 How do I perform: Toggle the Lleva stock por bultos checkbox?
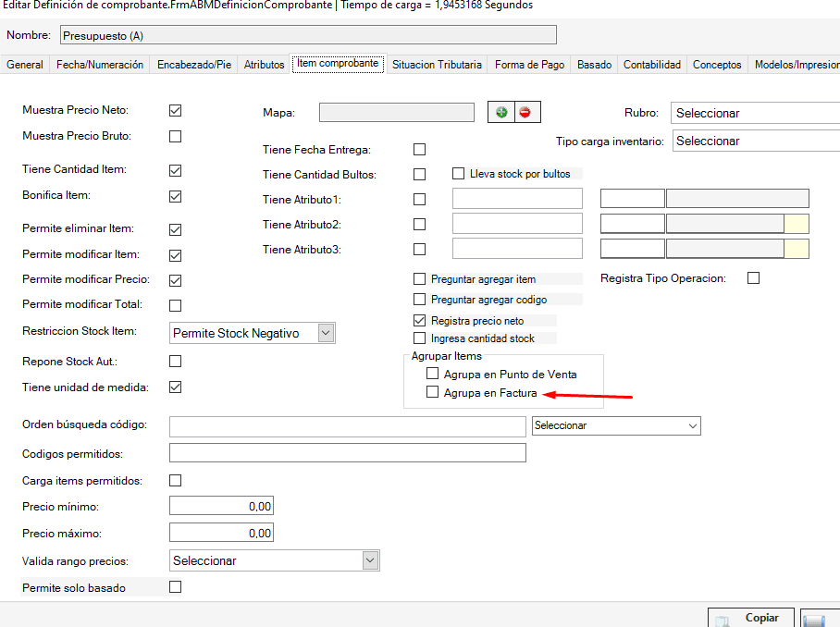click(458, 173)
